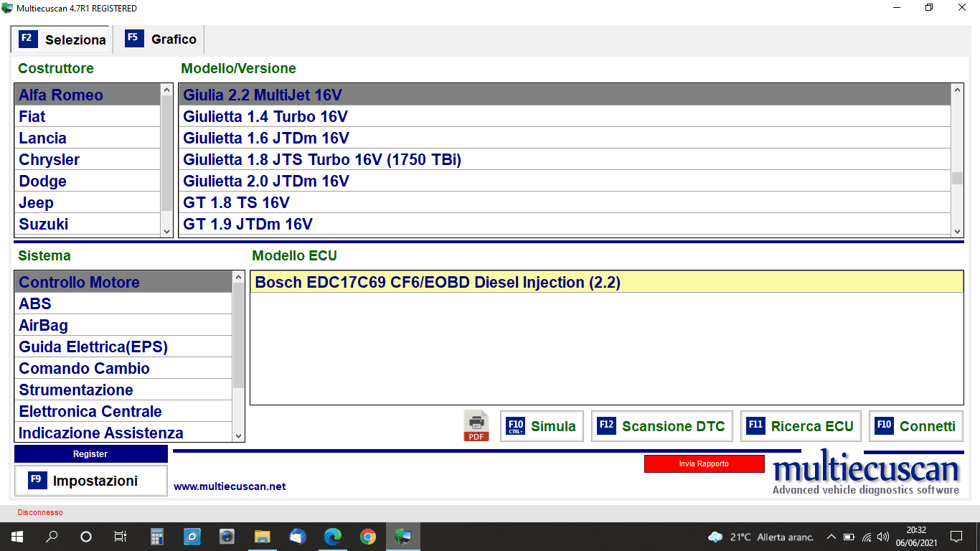Select Fiat manufacturer
The height and width of the screenshot is (551, 980).
coord(87,116)
